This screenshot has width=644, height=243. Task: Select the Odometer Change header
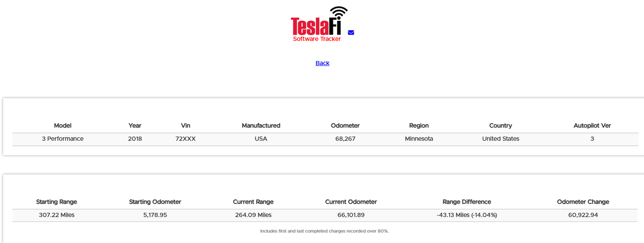583,202
